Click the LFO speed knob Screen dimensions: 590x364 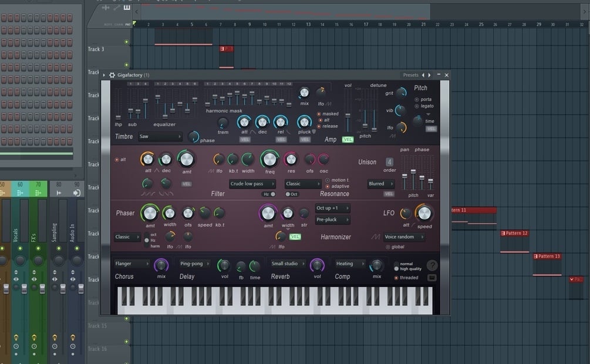point(424,214)
